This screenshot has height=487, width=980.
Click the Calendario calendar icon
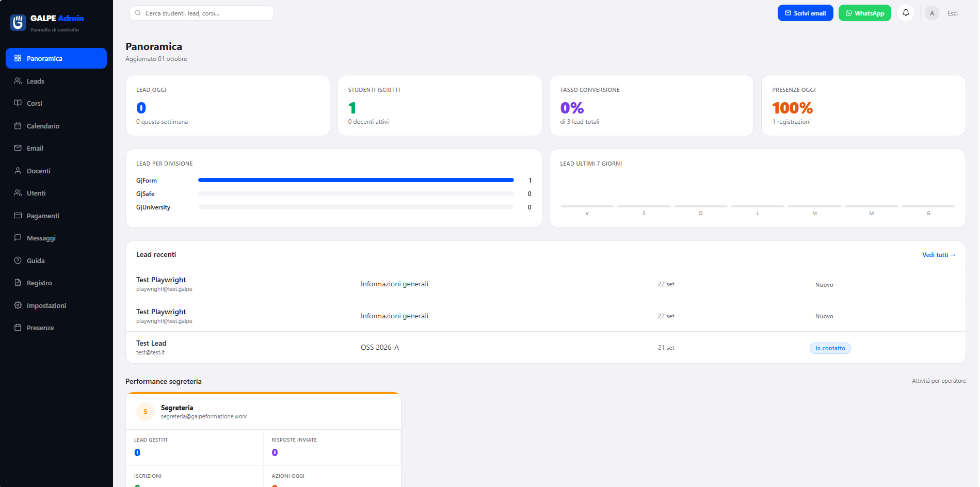click(18, 126)
